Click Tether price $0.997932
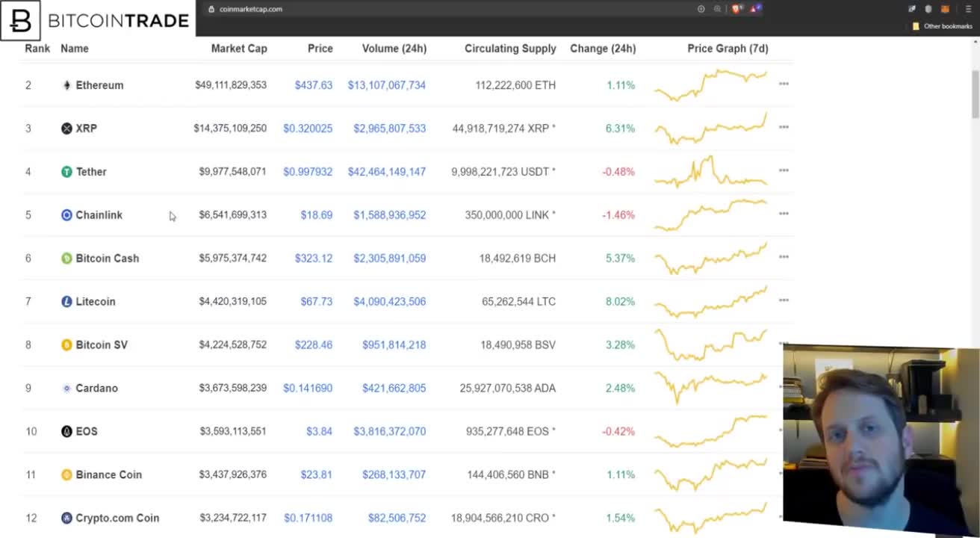The height and width of the screenshot is (538, 980). (x=308, y=172)
